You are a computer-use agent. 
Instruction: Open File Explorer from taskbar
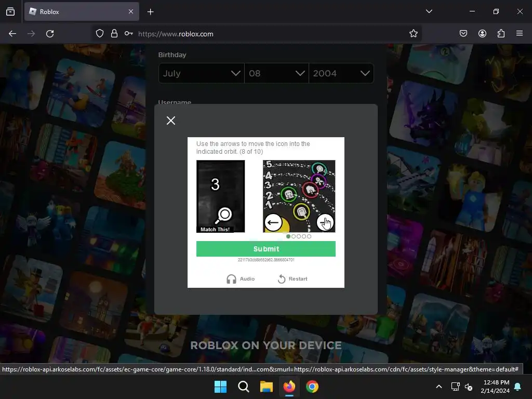pyautogui.click(x=267, y=387)
